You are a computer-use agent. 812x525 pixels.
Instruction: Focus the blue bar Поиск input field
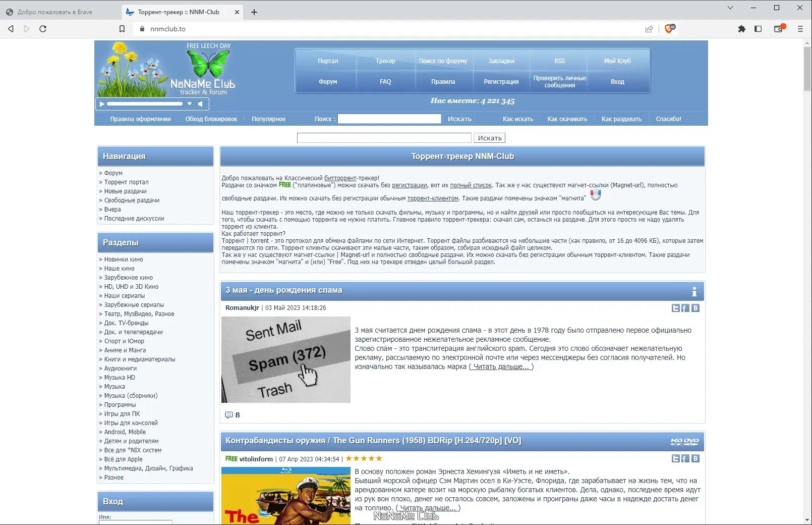389,119
